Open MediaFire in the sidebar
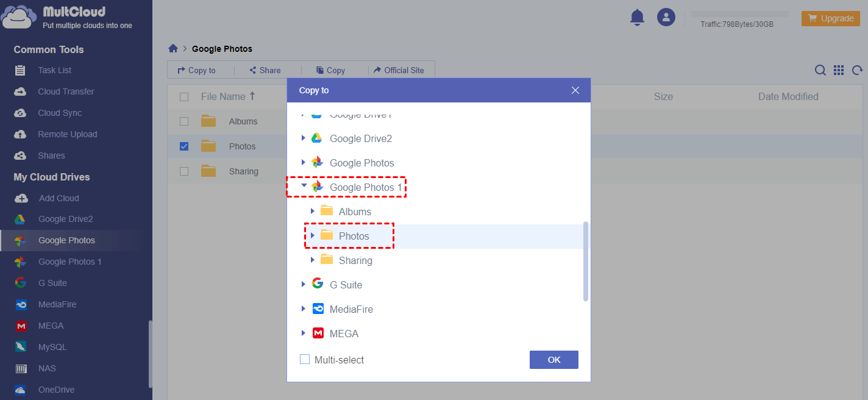This screenshot has width=868, height=400. [57, 304]
